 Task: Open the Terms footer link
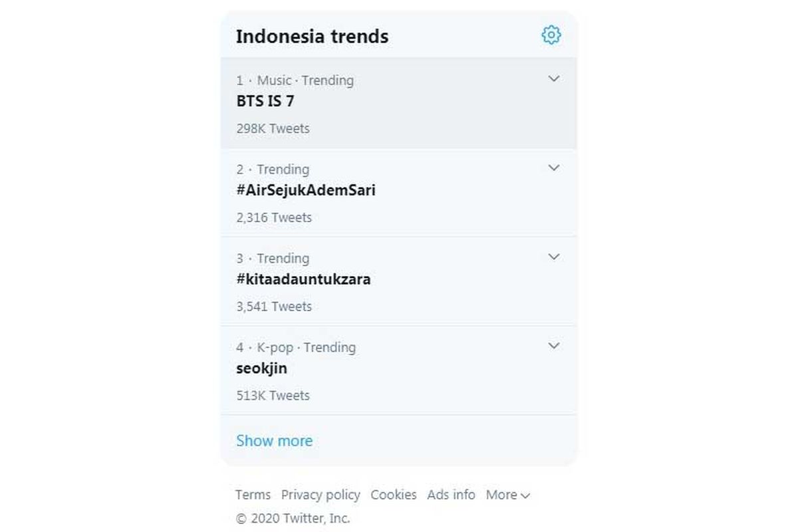253,495
